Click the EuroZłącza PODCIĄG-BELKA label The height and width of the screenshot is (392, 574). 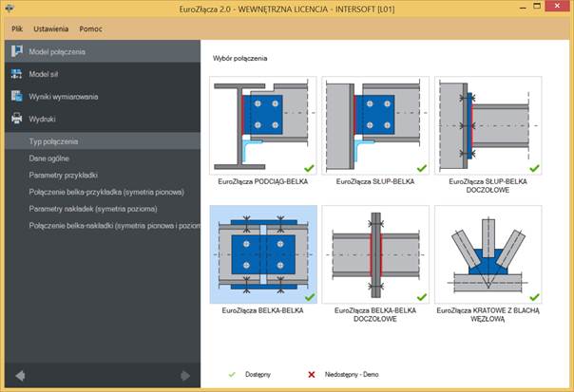click(263, 181)
